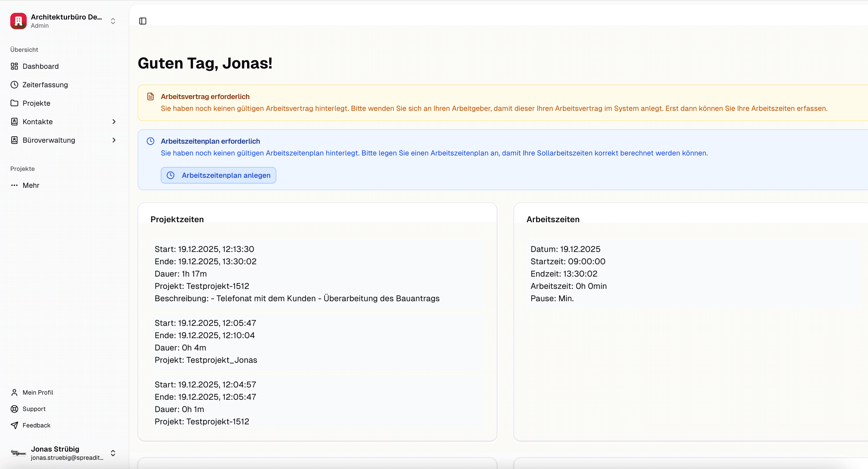Click Endzeit: 13:30:02
Viewport: 868px width, 469px height.
point(564,274)
